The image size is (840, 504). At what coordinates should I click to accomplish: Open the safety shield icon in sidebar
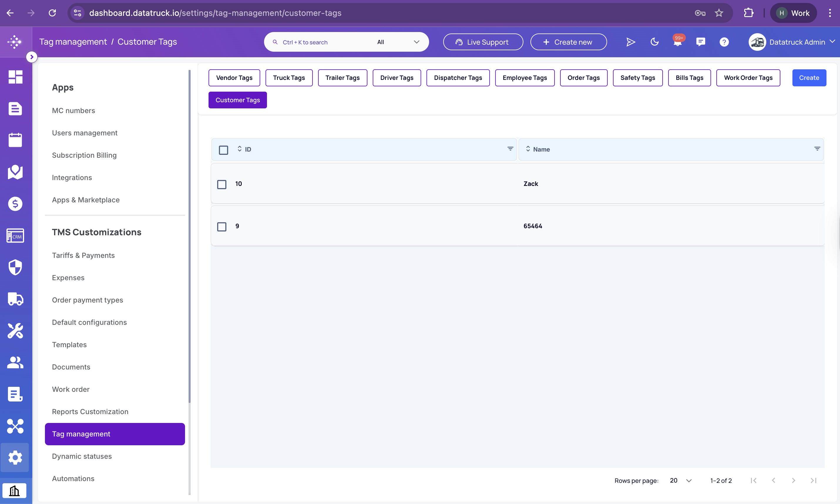15,267
